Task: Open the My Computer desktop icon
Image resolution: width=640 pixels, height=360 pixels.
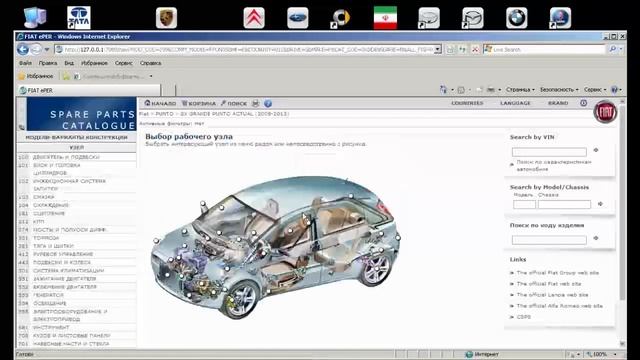Action: tap(35, 18)
